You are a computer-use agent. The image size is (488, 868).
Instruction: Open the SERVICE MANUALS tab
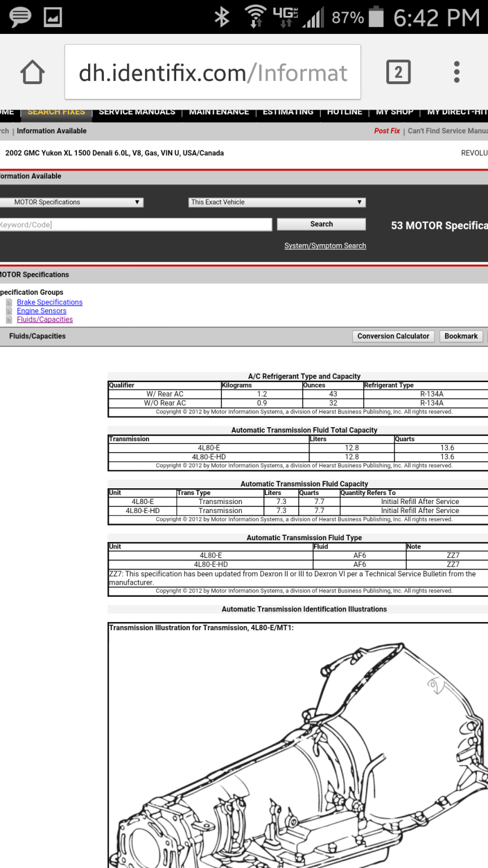[137, 112]
